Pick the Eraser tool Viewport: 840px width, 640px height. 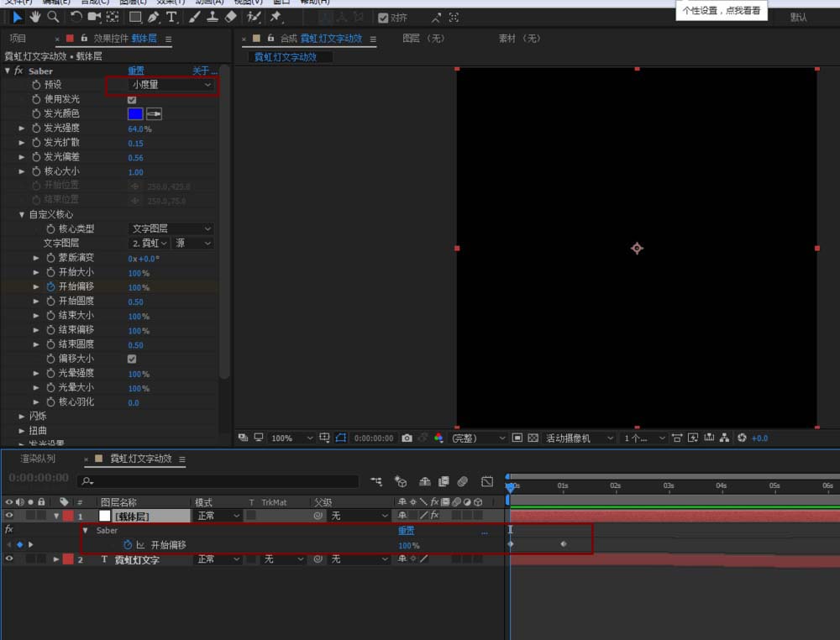pyautogui.click(x=232, y=17)
